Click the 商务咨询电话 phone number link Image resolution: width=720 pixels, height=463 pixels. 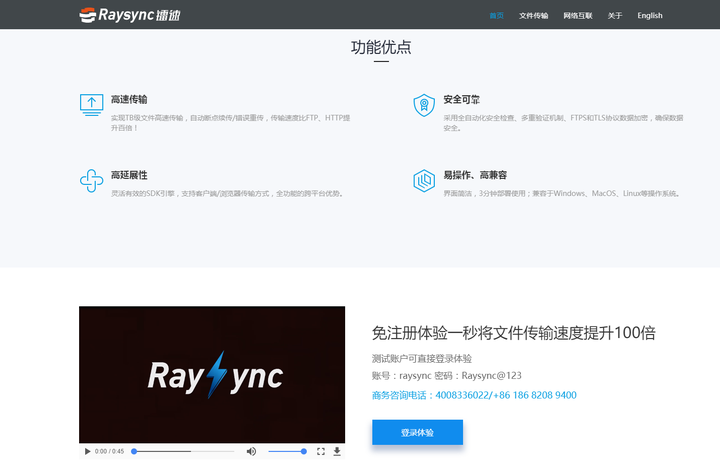click(474, 395)
